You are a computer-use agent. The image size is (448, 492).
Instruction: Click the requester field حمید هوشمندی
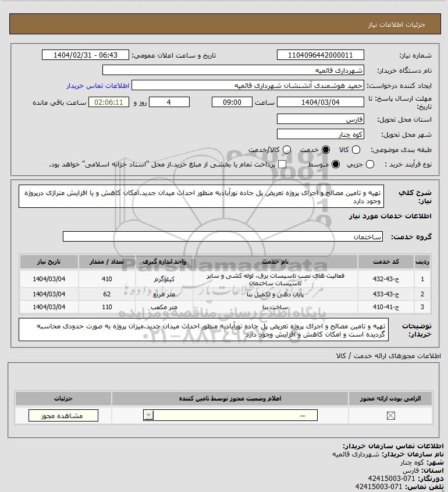(x=248, y=86)
